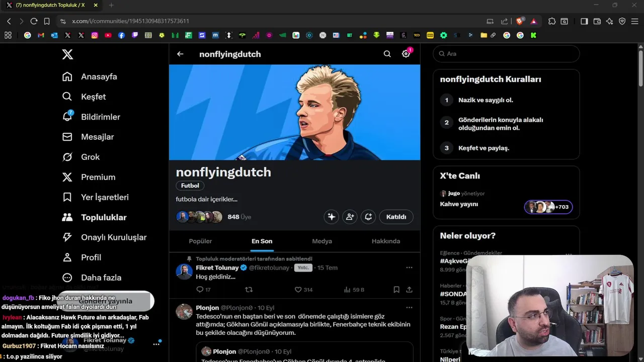The width and height of the screenshot is (644, 362).
Task: Repost Fikret Tolunay's Hoş geldiniz post
Action: click(249, 290)
